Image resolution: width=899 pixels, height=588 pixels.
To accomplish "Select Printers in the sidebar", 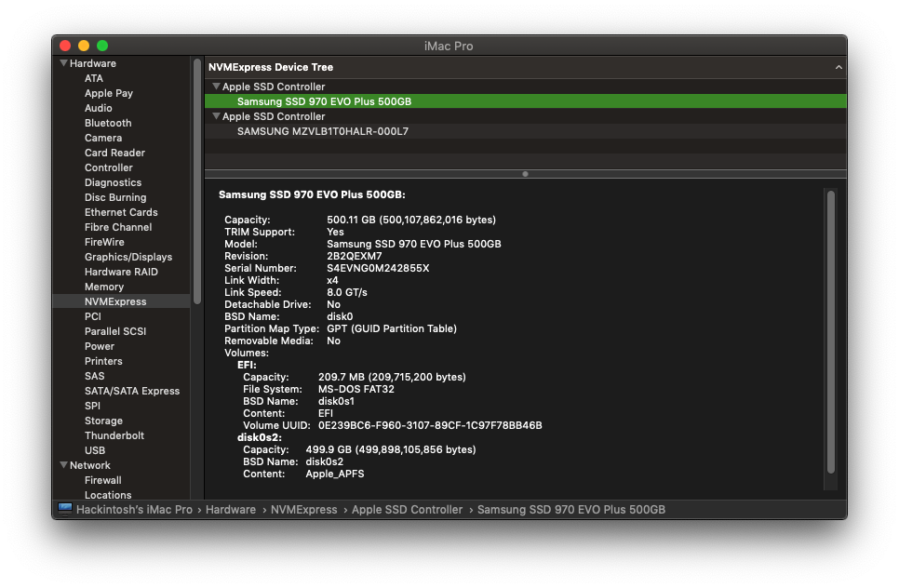I will pos(103,361).
